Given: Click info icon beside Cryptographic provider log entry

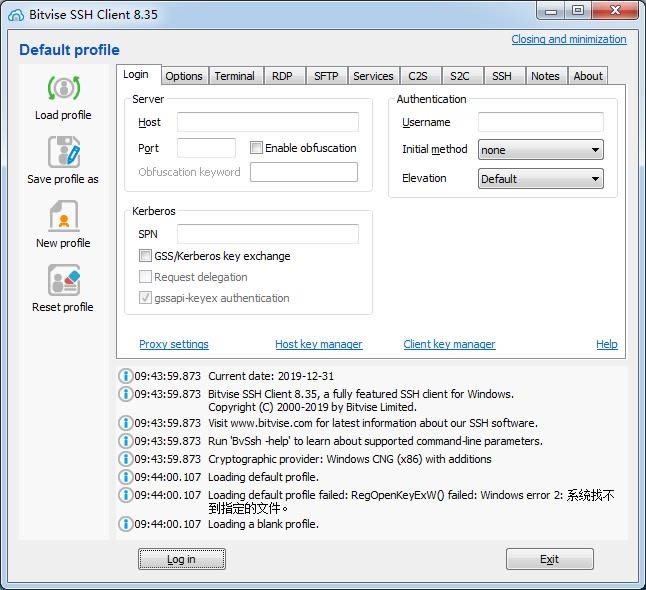Looking at the screenshot, I should [x=125, y=459].
